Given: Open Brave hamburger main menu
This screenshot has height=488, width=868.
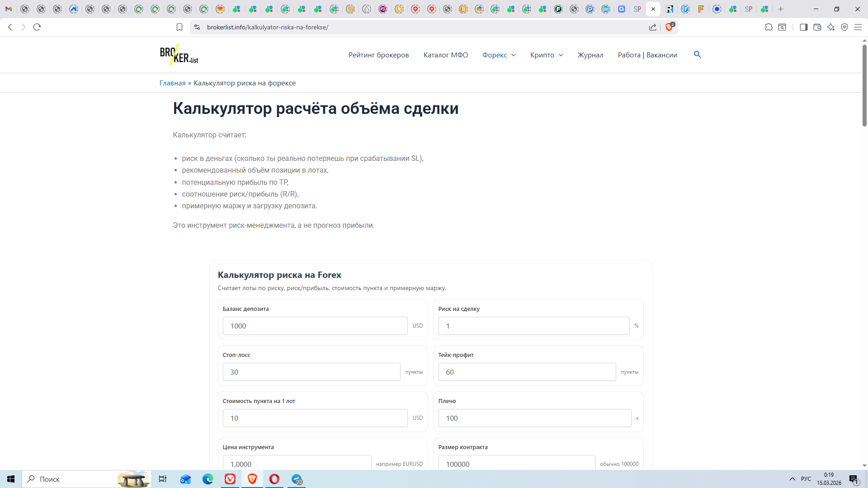Looking at the screenshot, I should coord(858,27).
